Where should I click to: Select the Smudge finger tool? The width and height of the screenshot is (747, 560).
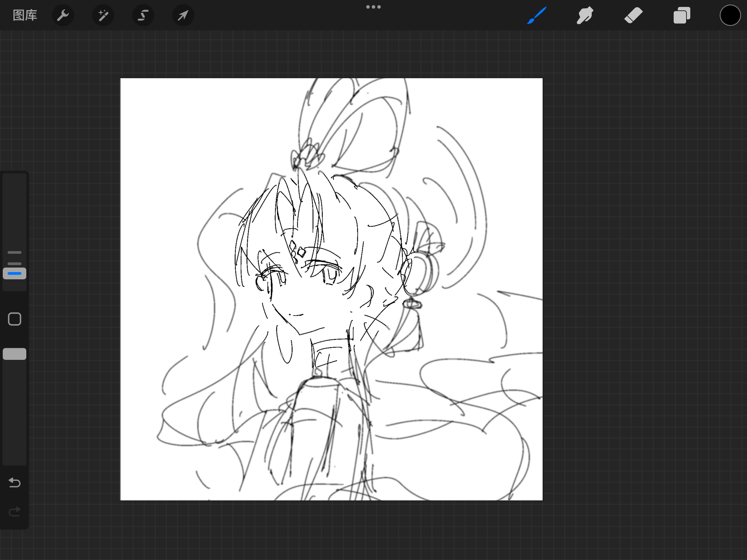(x=585, y=15)
